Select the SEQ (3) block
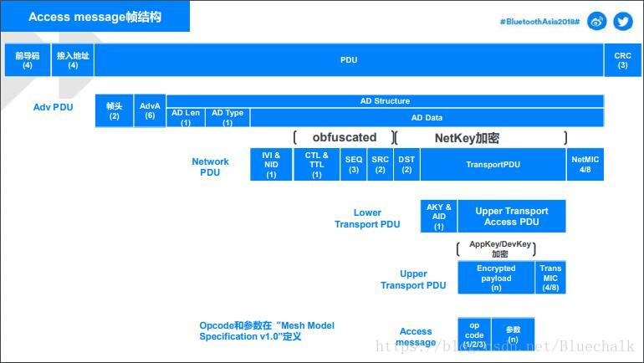 354,164
